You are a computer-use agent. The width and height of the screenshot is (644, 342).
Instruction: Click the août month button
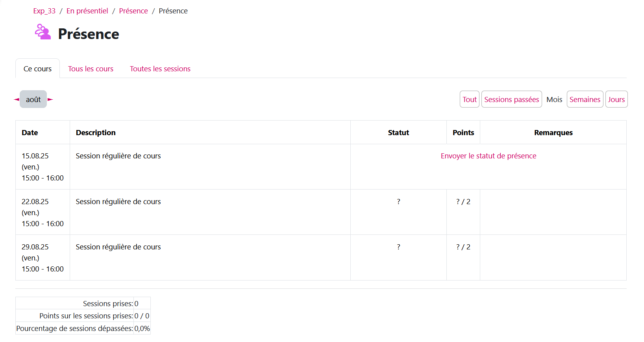tap(33, 99)
